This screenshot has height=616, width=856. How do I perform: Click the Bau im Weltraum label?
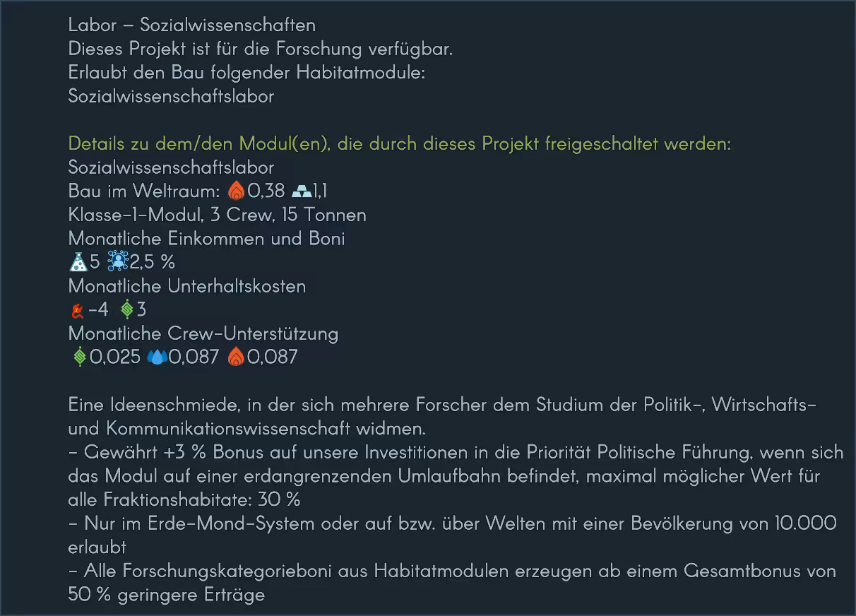144,191
